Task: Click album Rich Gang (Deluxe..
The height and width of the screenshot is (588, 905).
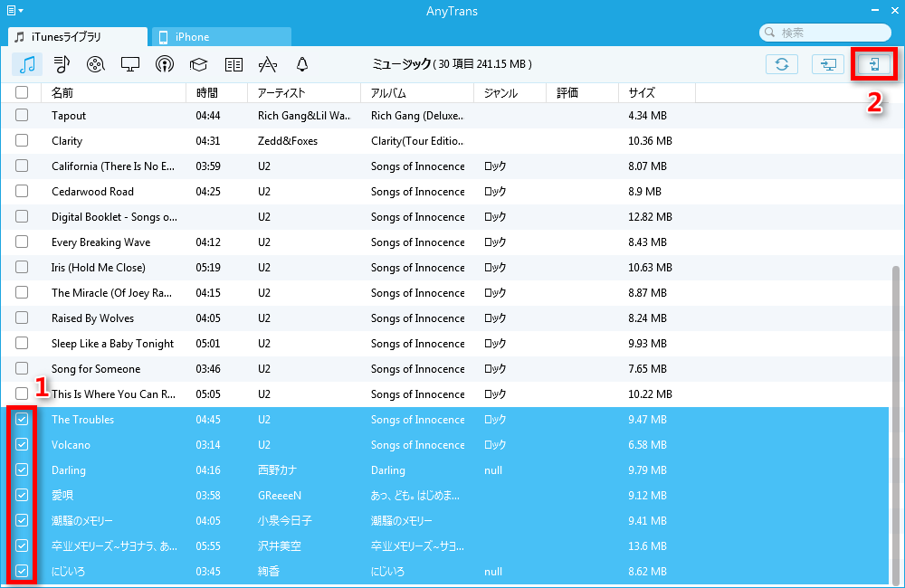Action: (x=416, y=116)
